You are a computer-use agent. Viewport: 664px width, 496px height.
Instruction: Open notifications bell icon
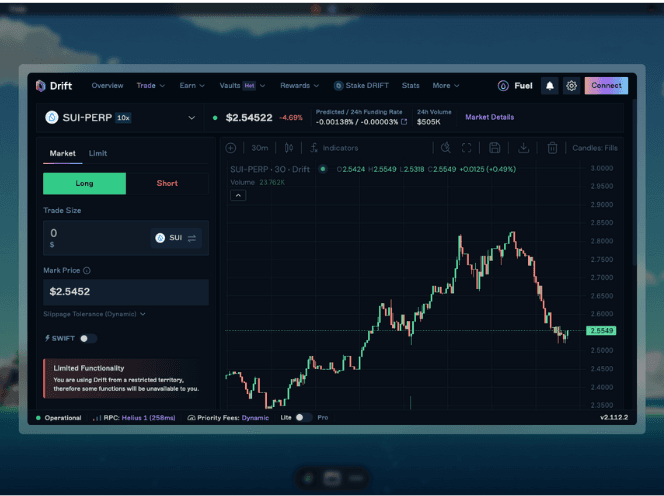coord(550,86)
